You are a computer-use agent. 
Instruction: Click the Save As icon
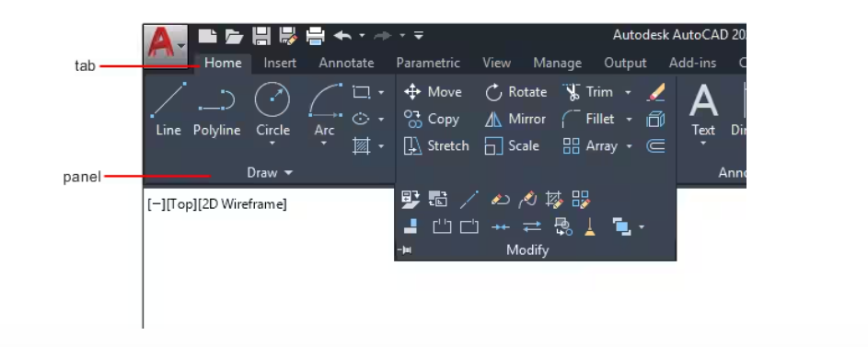pos(288,36)
